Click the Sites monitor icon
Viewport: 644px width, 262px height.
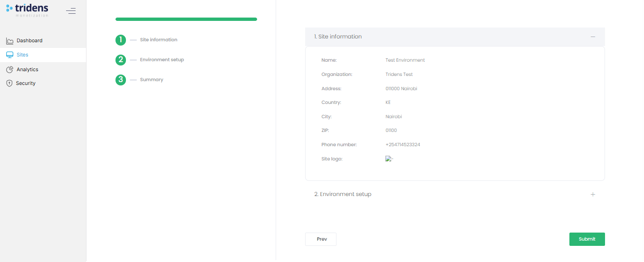click(x=10, y=55)
